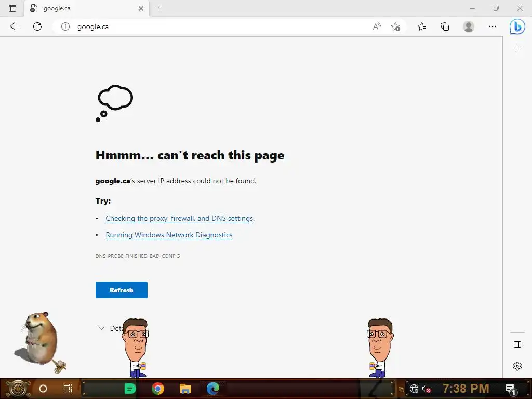Click the hamster desktop character
Screen dimensions: 532x399
(40, 342)
